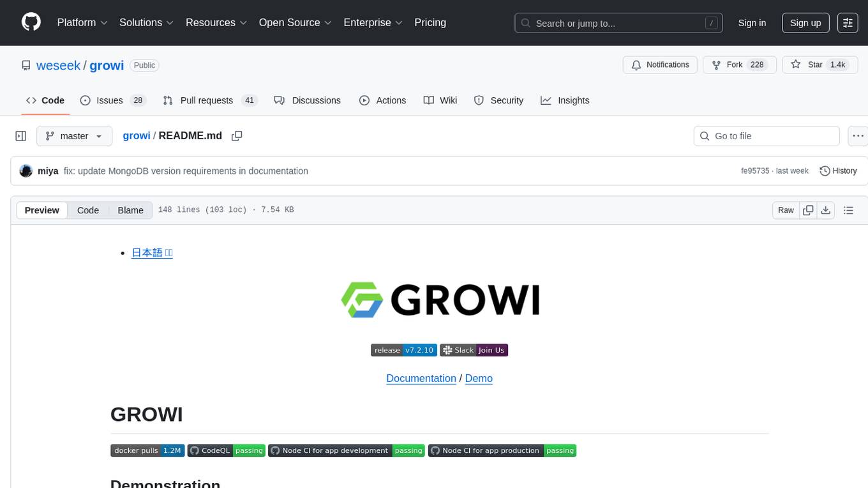This screenshot has height=488, width=868.
Task: Switch file view to Code
Action: pyautogui.click(x=88, y=210)
